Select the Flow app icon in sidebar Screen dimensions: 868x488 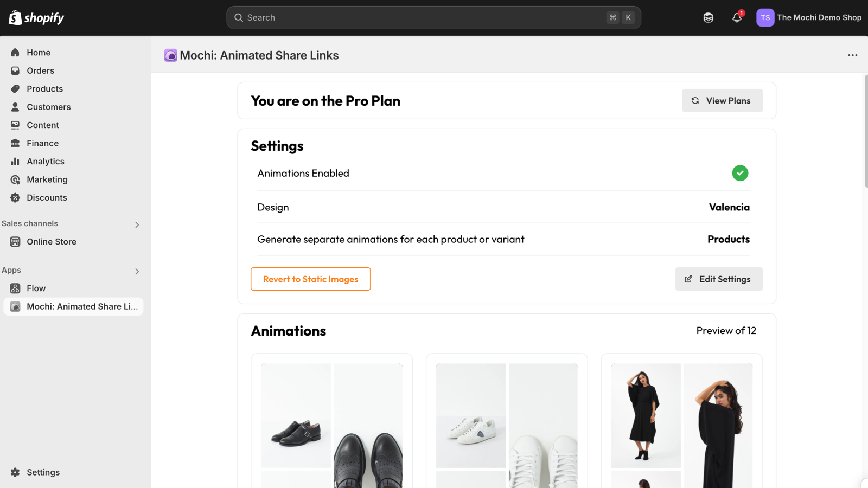tap(15, 288)
